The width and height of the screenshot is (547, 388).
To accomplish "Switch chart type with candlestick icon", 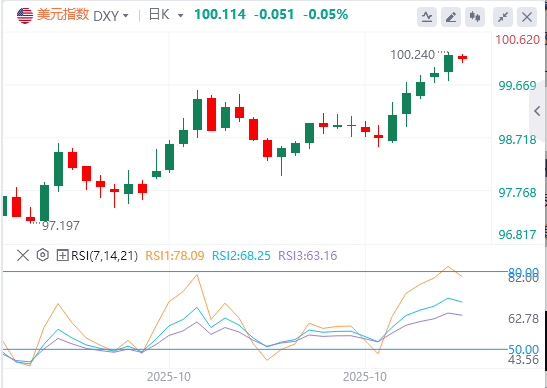I will (x=475, y=17).
